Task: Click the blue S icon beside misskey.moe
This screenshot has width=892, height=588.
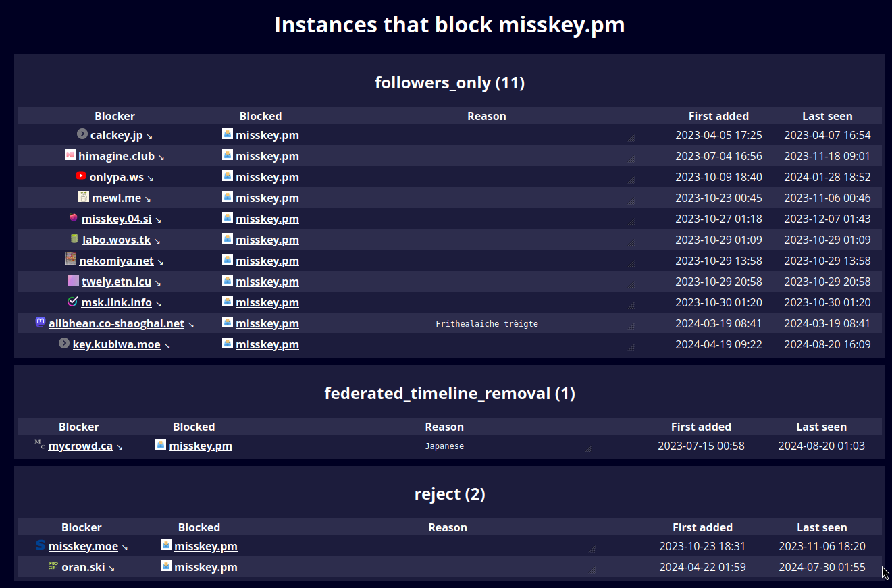Action: (x=41, y=545)
